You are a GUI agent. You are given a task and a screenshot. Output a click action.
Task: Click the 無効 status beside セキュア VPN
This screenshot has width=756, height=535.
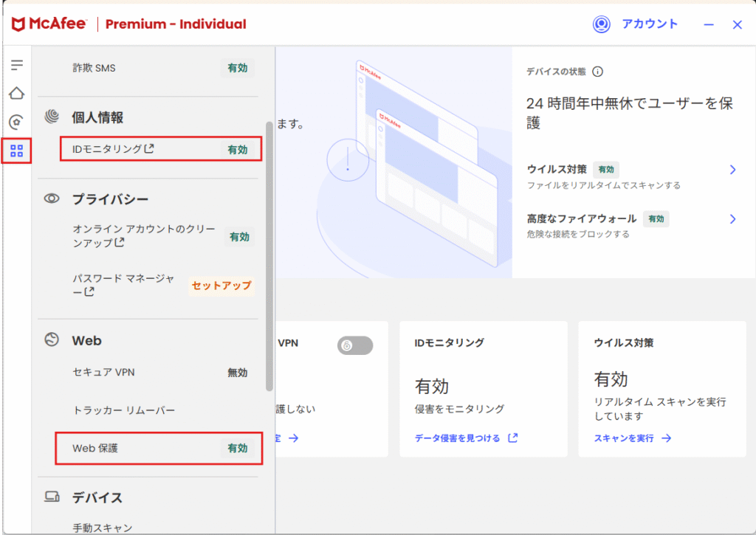pyautogui.click(x=237, y=373)
